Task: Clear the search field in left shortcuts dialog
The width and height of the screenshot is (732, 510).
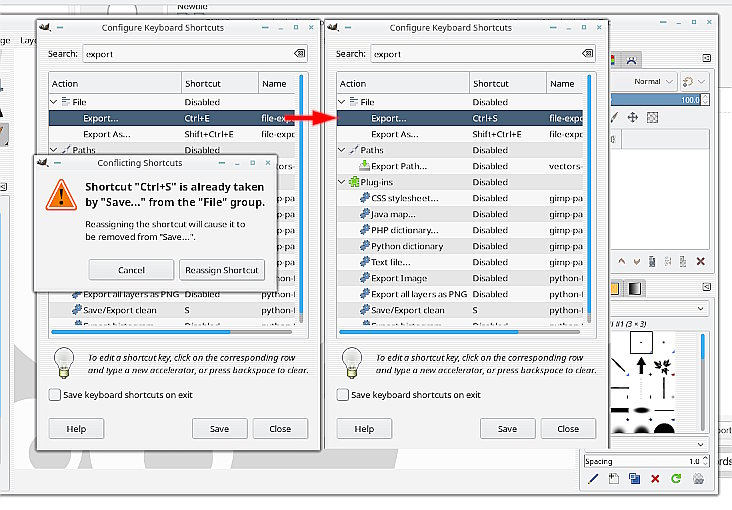Action: (x=299, y=53)
